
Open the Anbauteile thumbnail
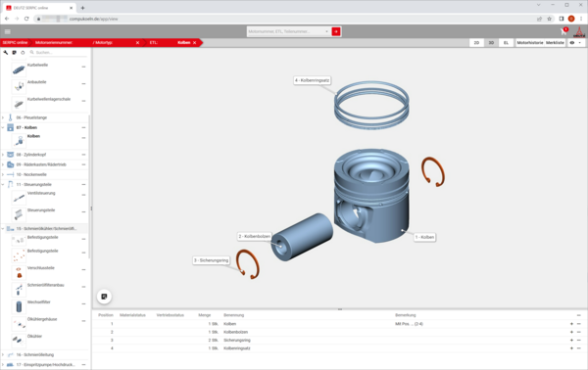click(19, 86)
